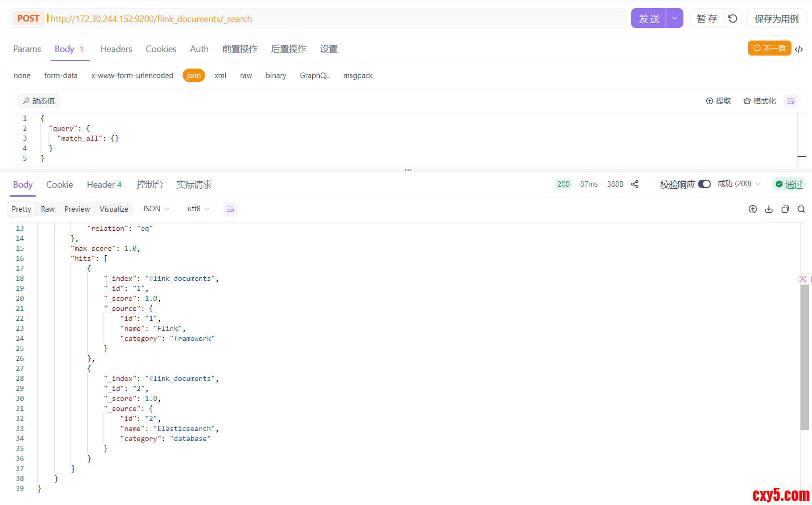The image size is (812, 505).
Task: Click the download response icon
Action: [x=769, y=209]
